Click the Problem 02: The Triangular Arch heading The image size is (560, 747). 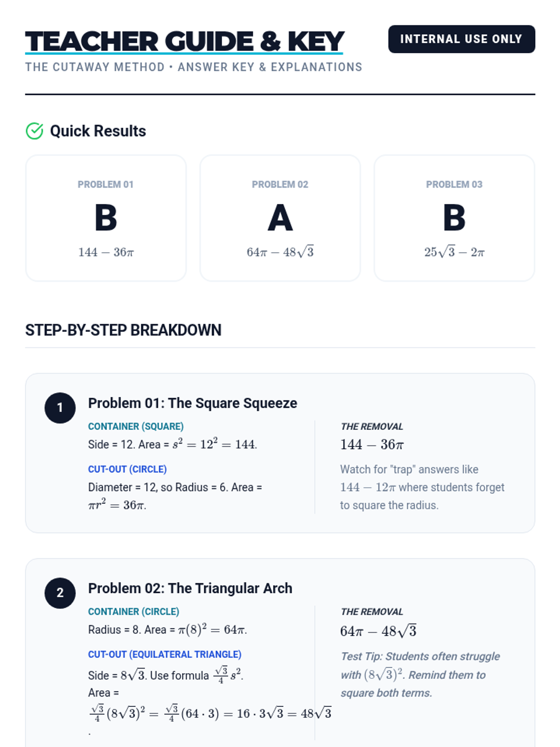pos(190,588)
